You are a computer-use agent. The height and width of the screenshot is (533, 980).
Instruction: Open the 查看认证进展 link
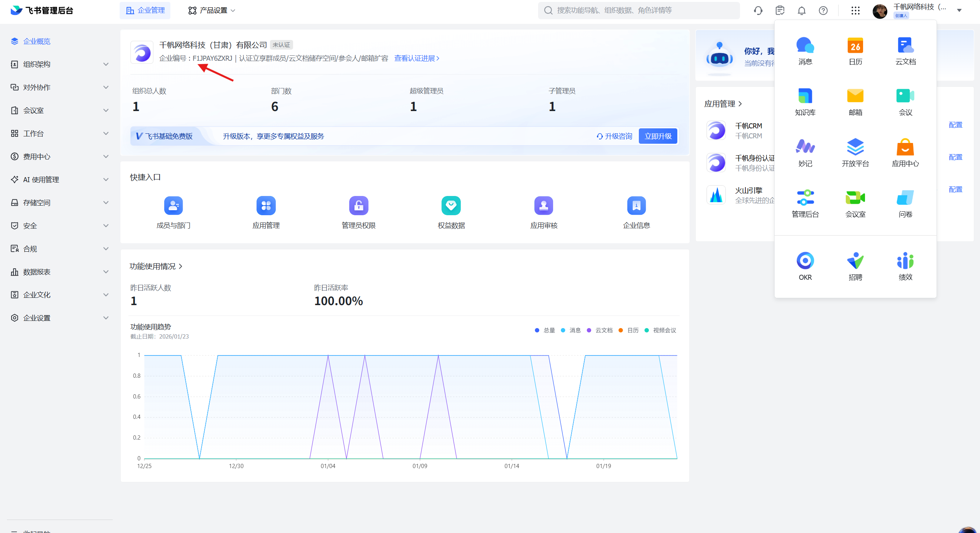[417, 58]
